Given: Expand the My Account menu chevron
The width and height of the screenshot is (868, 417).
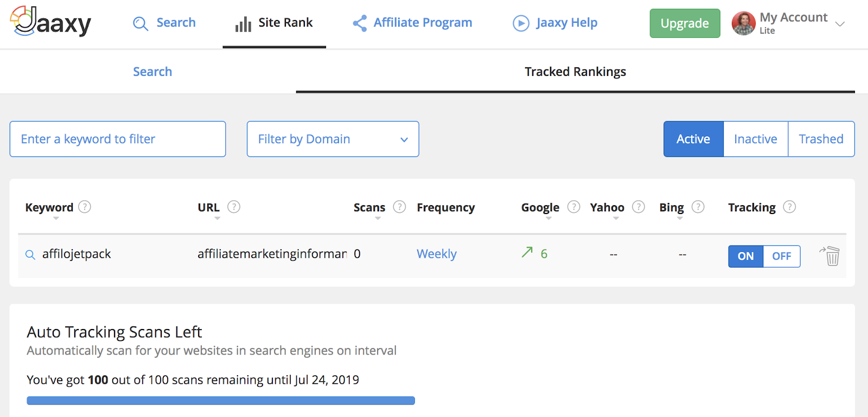Looking at the screenshot, I should (840, 24).
